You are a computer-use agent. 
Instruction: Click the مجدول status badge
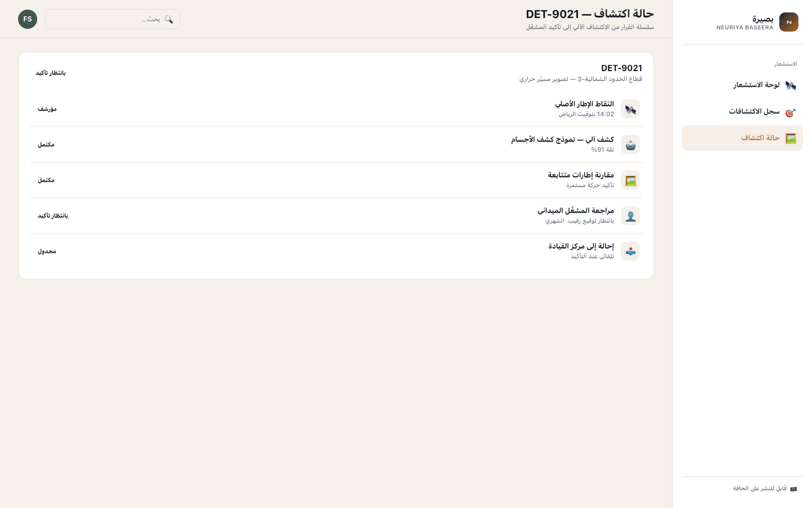(x=47, y=251)
